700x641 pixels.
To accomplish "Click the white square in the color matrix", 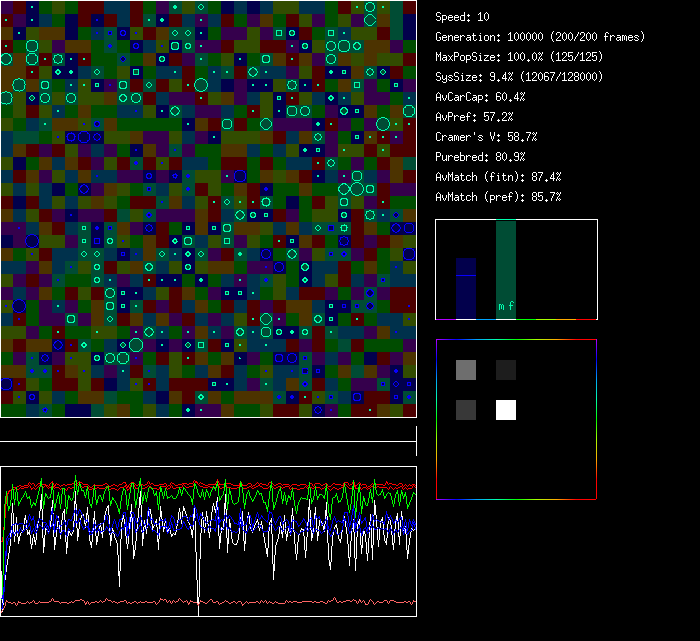I will coord(506,410).
